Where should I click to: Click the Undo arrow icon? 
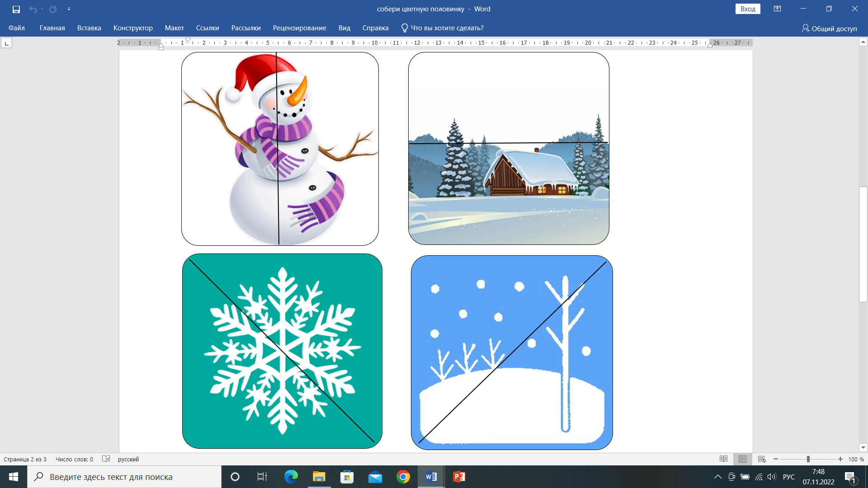point(33,9)
